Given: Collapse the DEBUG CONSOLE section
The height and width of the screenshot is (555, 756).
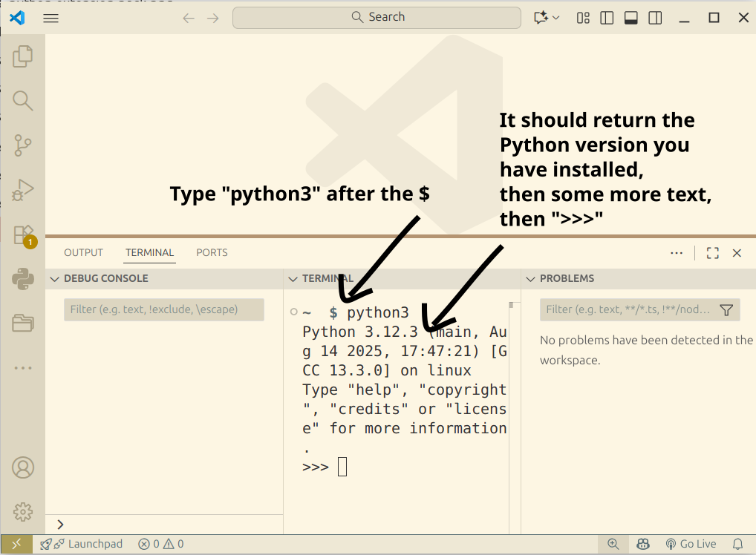Looking at the screenshot, I should point(54,279).
